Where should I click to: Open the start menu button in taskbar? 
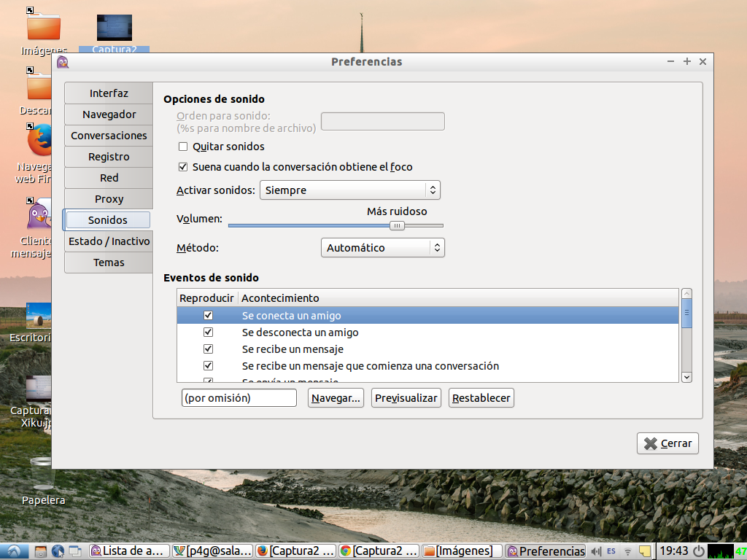pyautogui.click(x=14, y=551)
